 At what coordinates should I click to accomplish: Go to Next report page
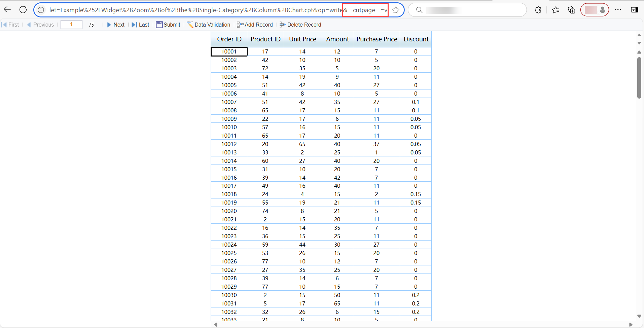[x=116, y=25]
